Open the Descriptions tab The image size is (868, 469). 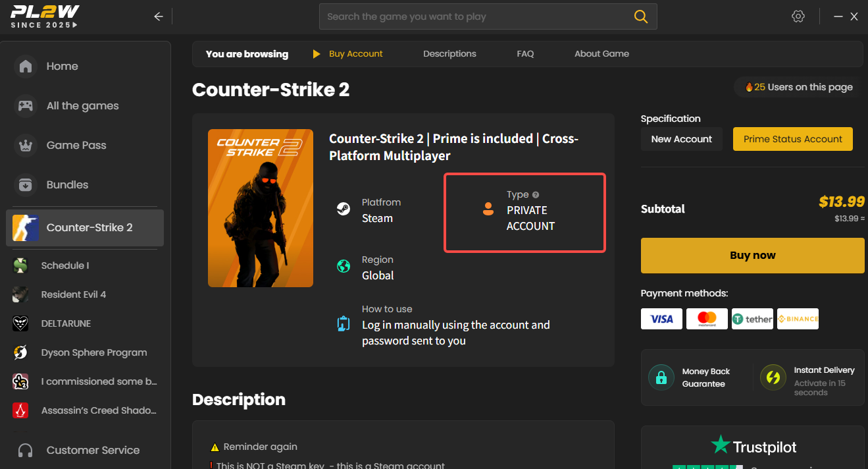pos(449,54)
